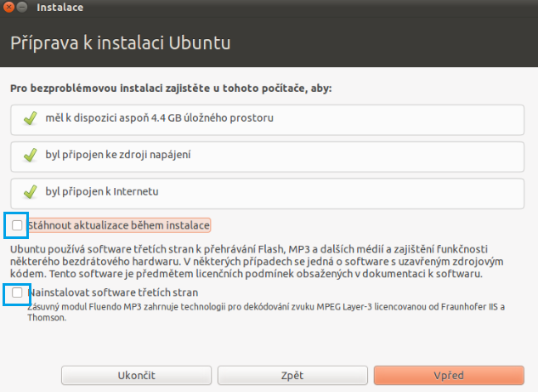Click the "Instalace" window title text

(60, 9)
